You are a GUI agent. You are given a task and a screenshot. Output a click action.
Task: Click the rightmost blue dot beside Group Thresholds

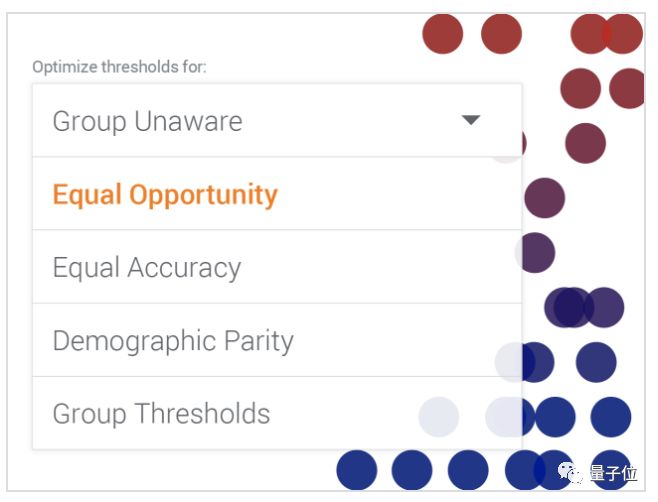pyautogui.click(x=610, y=417)
